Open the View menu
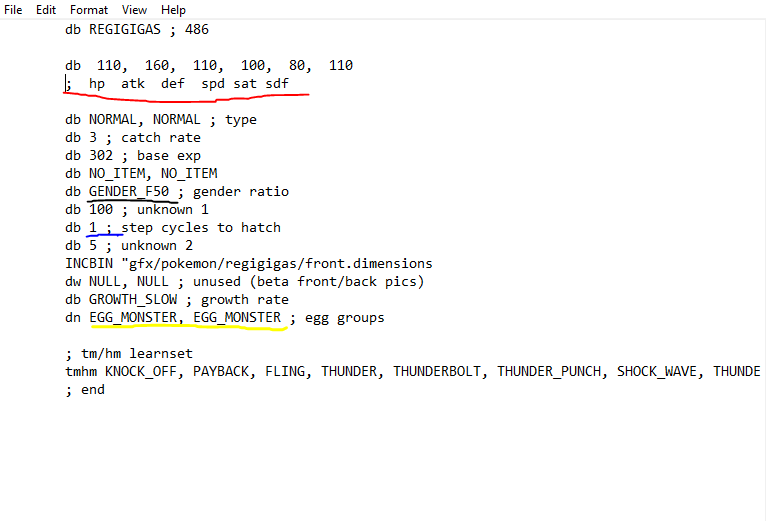The height and width of the screenshot is (521, 766). click(x=134, y=10)
